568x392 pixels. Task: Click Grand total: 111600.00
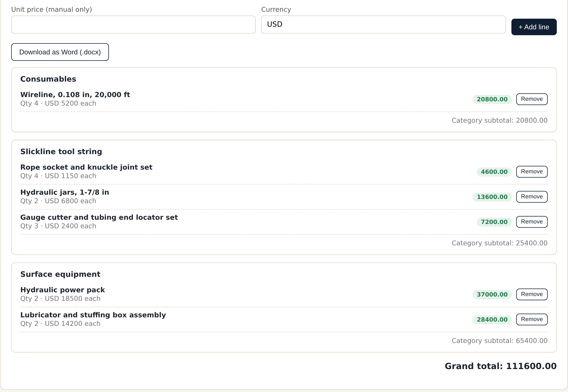(x=500, y=366)
